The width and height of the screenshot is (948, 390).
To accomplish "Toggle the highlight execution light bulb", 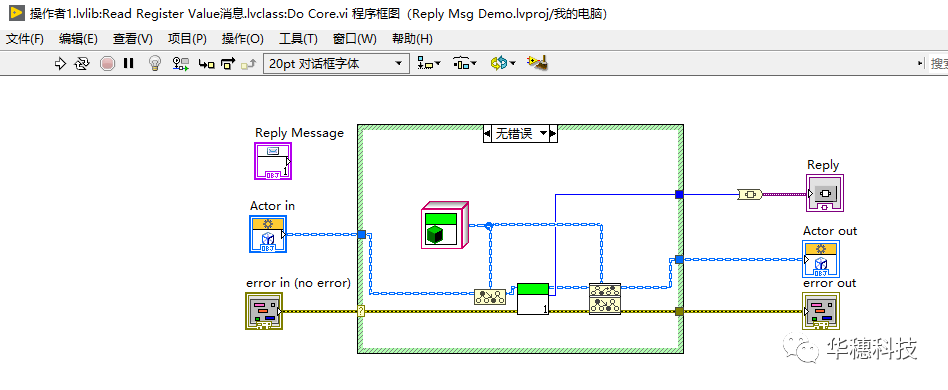I will click(155, 63).
